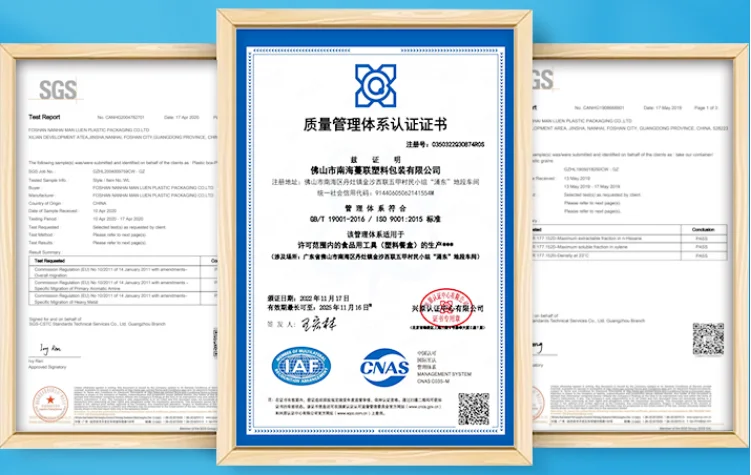This screenshot has width=751, height=475.
Task: Click PASS for the Density at 23°C row
Action: (x=702, y=256)
